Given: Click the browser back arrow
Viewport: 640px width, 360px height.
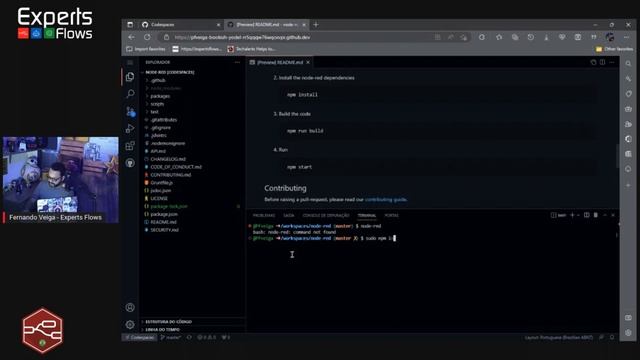Looking at the screenshot, I should [131, 37].
